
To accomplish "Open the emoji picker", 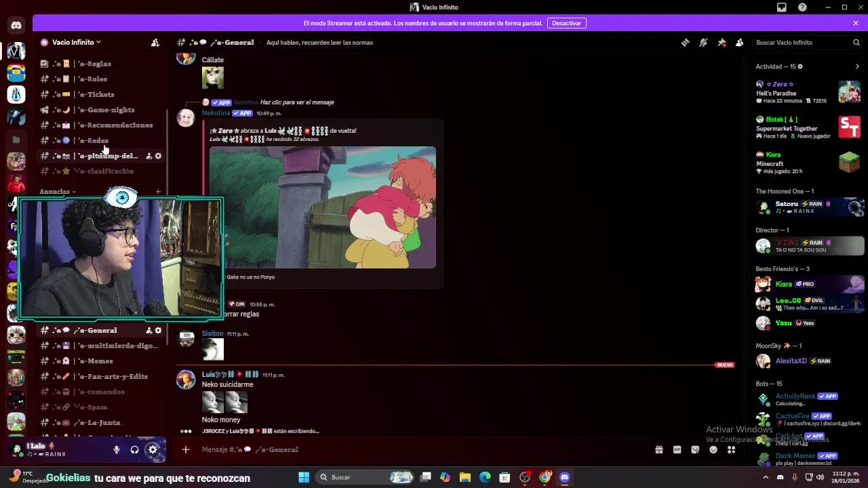I will [713, 449].
